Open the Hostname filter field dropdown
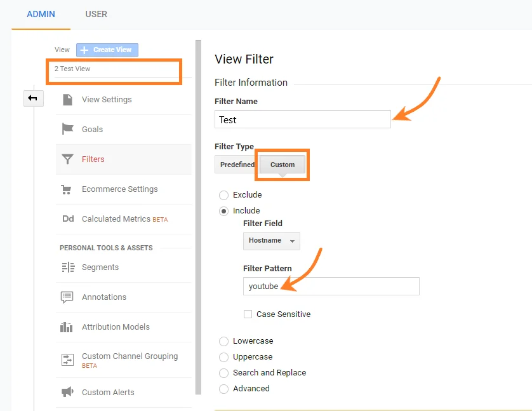Screen dimensions: 532x411 pyautogui.click(x=271, y=241)
